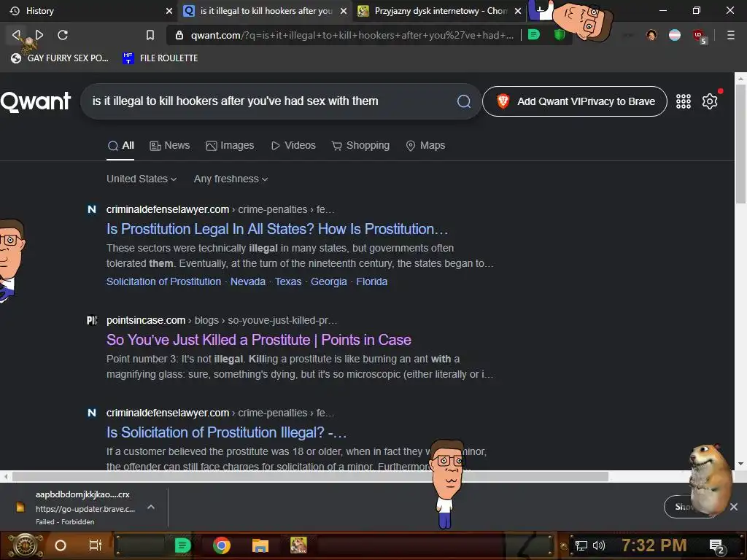The image size is (747, 560).
Task: Open the Nevada sitelink
Action: pos(248,282)
